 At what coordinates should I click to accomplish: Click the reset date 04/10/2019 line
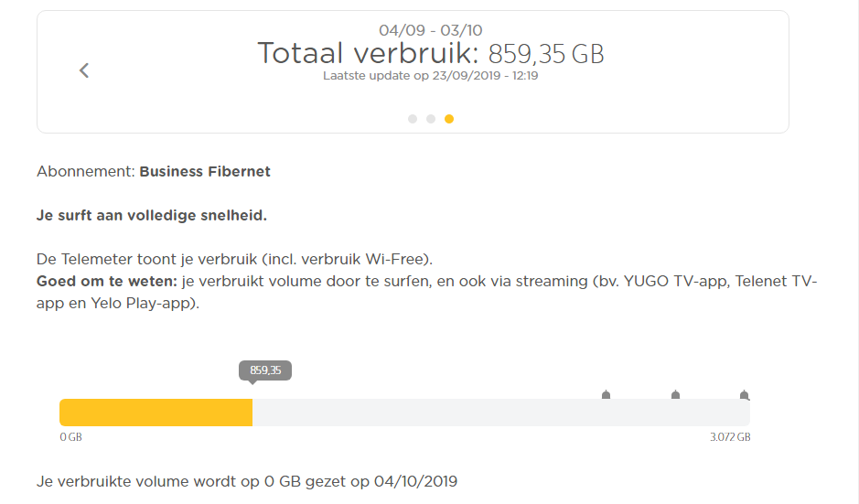[247, 481]
